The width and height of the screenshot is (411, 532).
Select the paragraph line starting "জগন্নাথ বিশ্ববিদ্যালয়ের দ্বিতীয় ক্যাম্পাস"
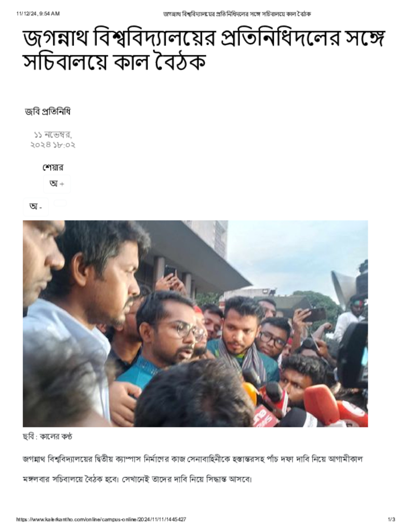click(x=193, y=459)
